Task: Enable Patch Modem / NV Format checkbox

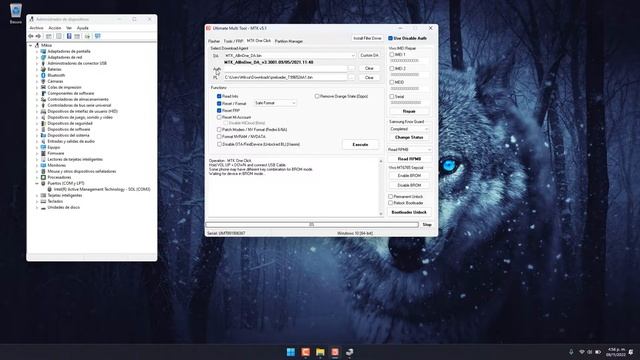Action: [219, 130]
